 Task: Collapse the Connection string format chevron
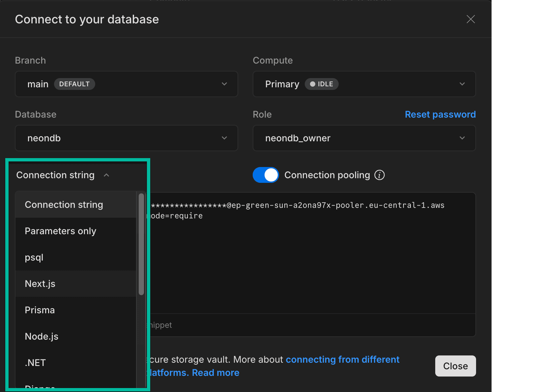pyautogui.click(x=106, y=175)
